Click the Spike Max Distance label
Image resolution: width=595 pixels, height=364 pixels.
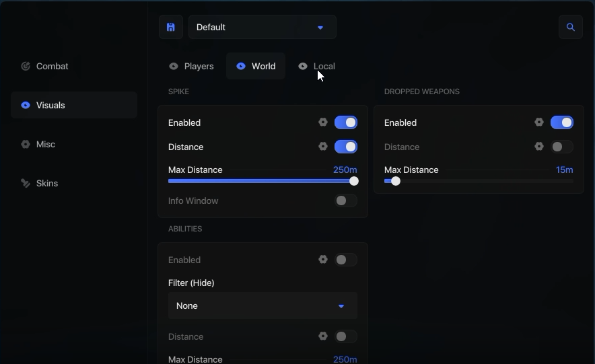pos(195,170)
